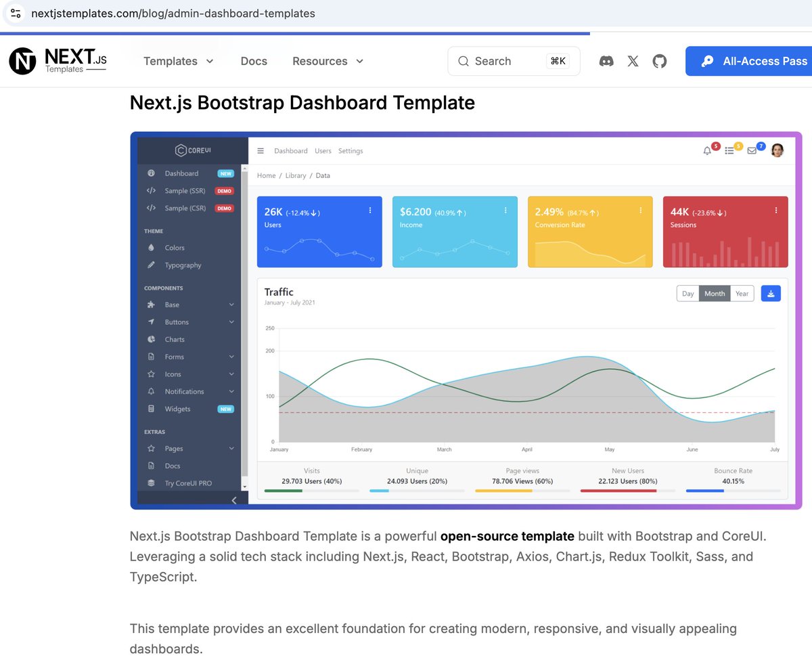The image size is (812, 662).
Task: Open the mail envelope icon
Action: point(752,151)
